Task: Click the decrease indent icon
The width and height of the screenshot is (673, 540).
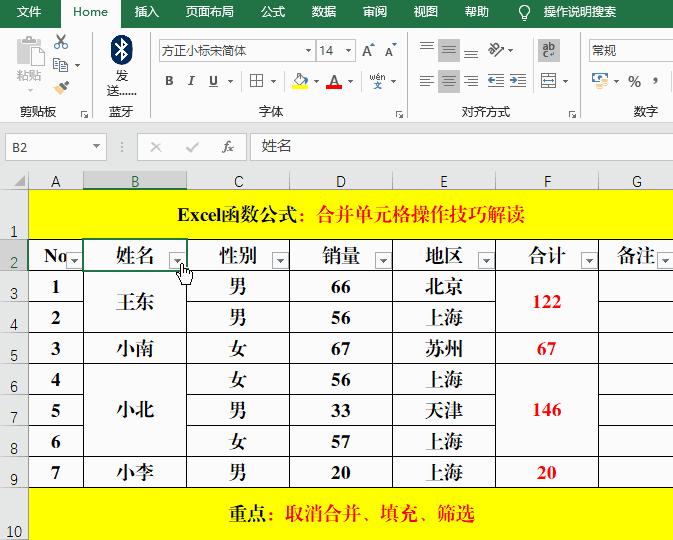Action: click(x=496, y=81)
